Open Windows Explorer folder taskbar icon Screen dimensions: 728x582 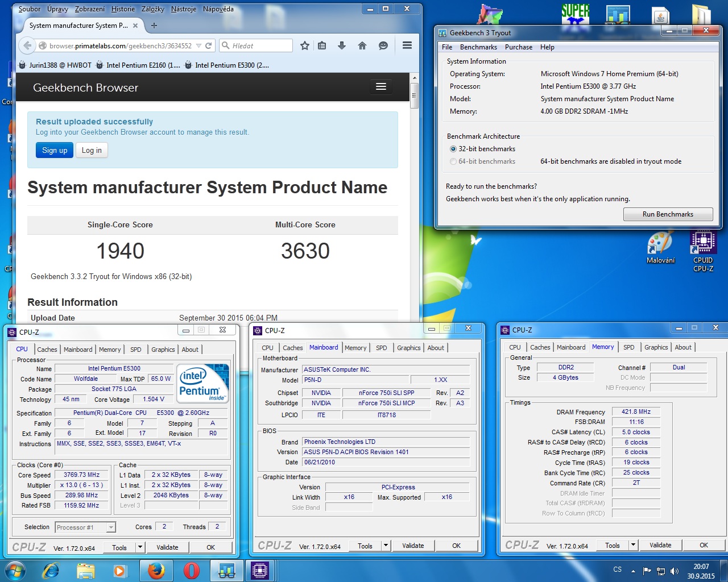(x=85, y=571)
